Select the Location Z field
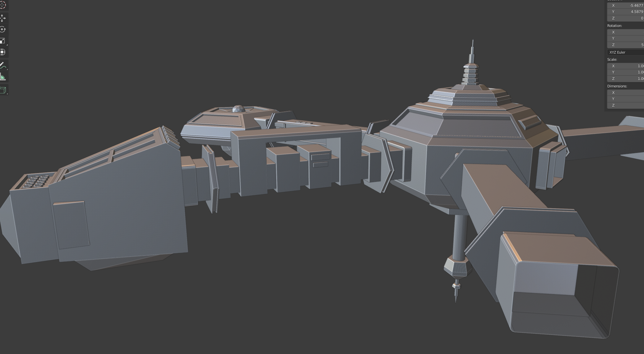 coord(626,18)
